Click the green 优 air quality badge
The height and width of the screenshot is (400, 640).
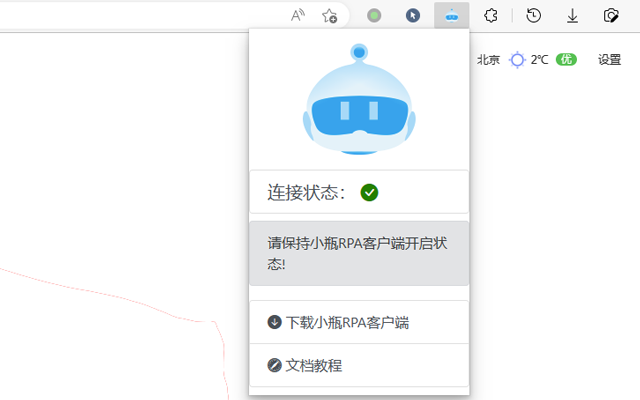[566, 60]
